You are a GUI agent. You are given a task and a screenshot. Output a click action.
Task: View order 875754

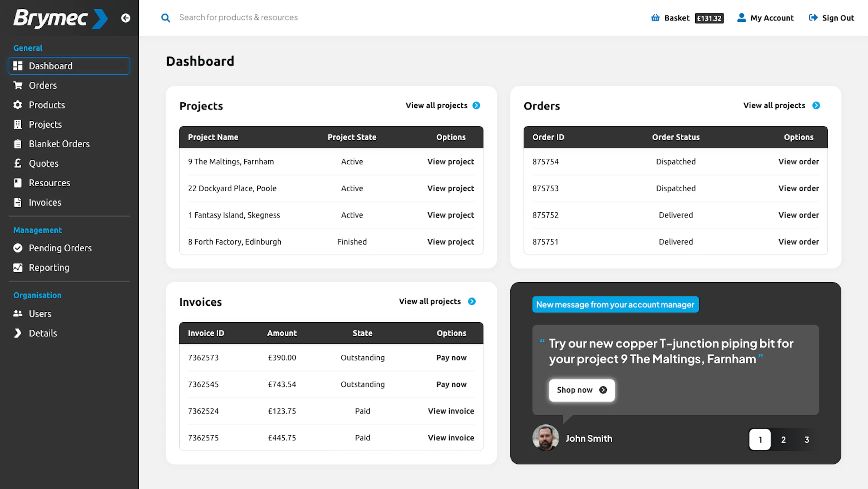coord(798,162)
